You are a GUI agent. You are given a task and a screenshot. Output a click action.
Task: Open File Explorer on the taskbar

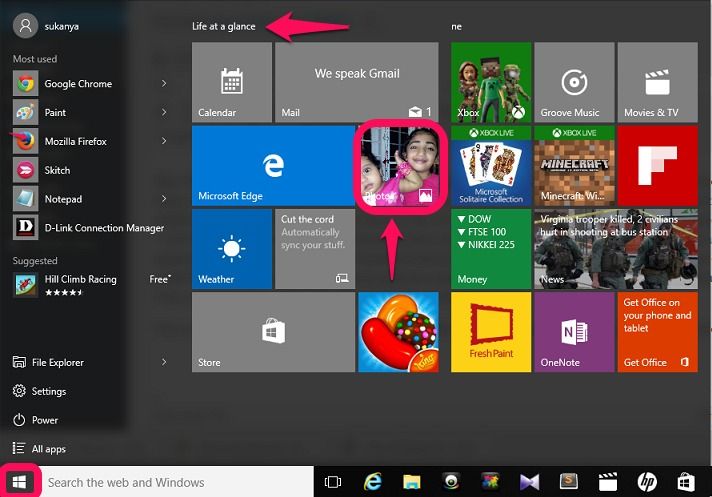[x=411, y=482]
